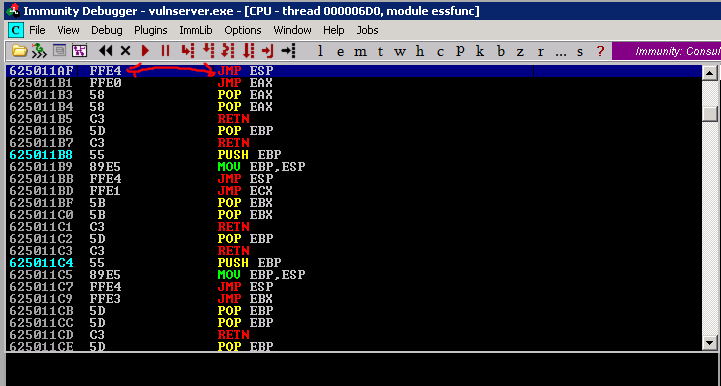Select JMP EAX at 625011B1

tap(245, 83)
